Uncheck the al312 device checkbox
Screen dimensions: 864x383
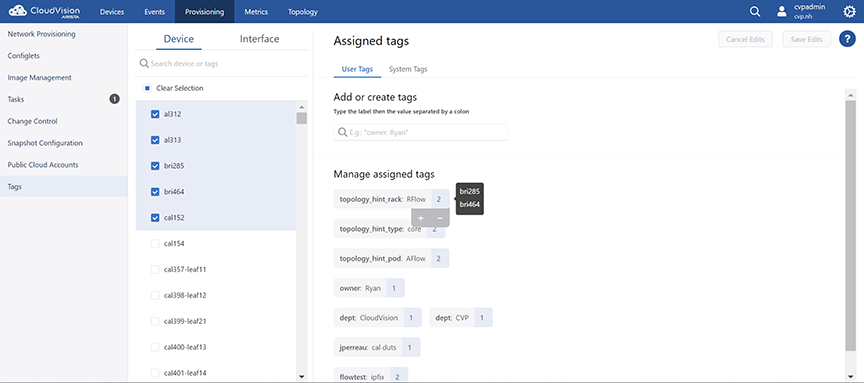click(x=155, y=114)
